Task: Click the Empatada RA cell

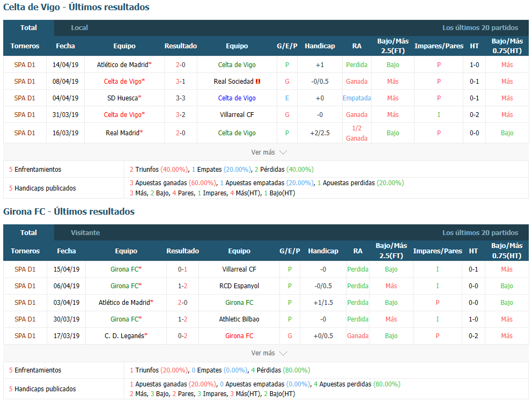Action: (x=357, y=98)
